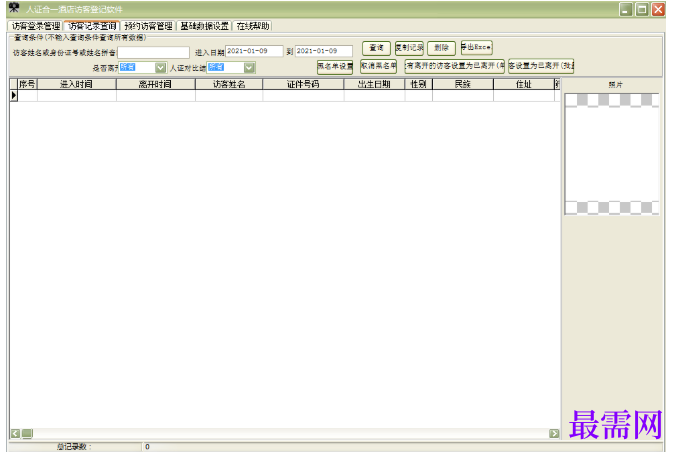Click the start date field 2021-01-09
The width and height of the screenshot is (681, 456).
pyautogui.click(x=254, y=51)
